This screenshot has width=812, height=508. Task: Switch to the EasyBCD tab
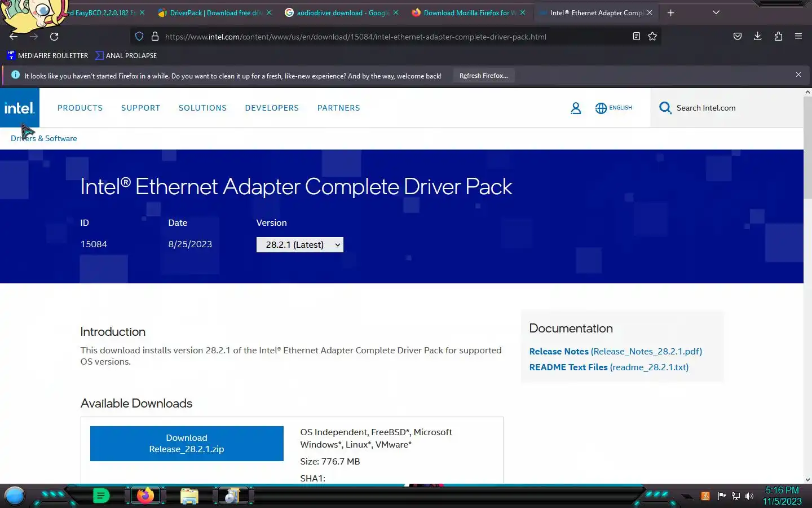point(101,12)
